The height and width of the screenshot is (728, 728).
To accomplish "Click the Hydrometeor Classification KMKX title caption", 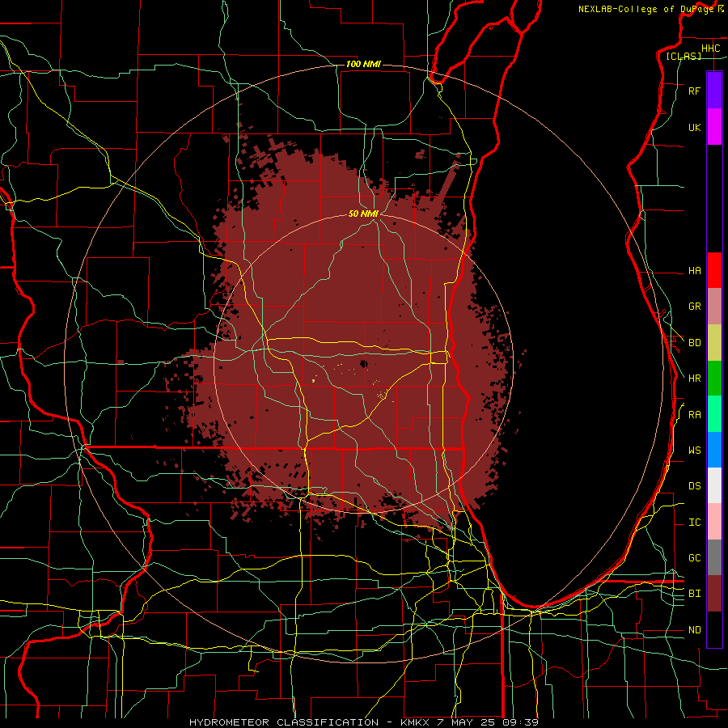I will pyautogui.click(x=363, y=722).
